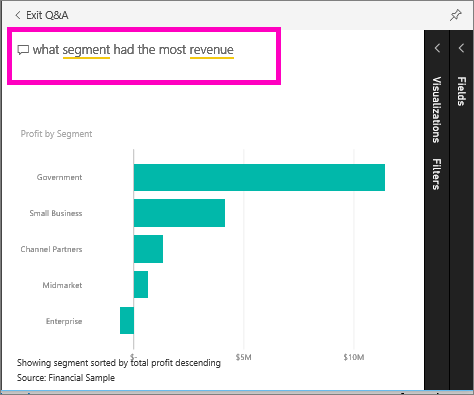Click the underlined word segment
The image size is (474, 395).
point(86,50)
